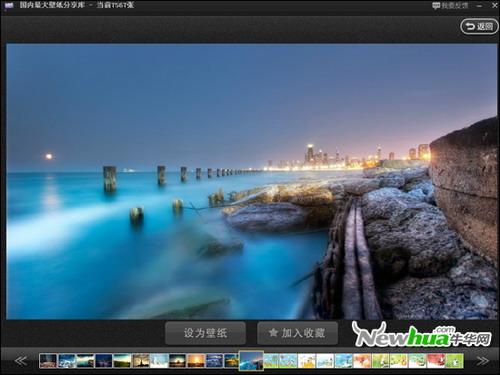Click the Newhua 牛华网 watermark logo
This screenshot has height=375, width=500.
(x=421, y=335)
